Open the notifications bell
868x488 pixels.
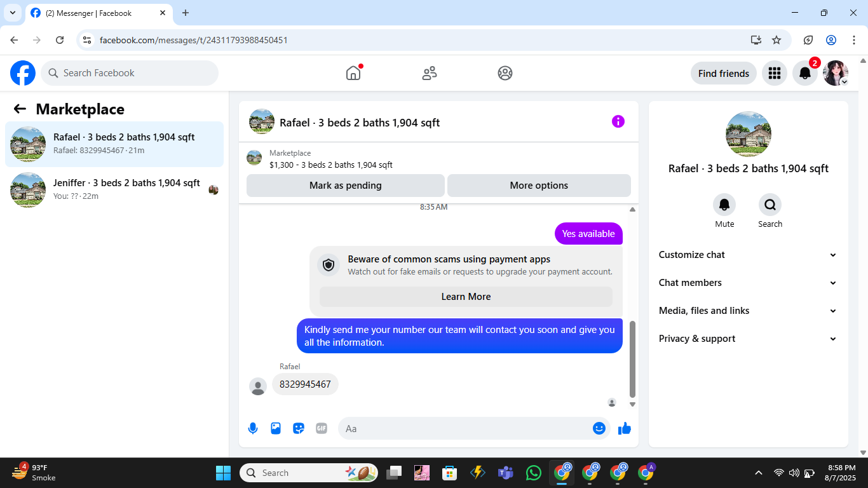[x=805, y=73]
